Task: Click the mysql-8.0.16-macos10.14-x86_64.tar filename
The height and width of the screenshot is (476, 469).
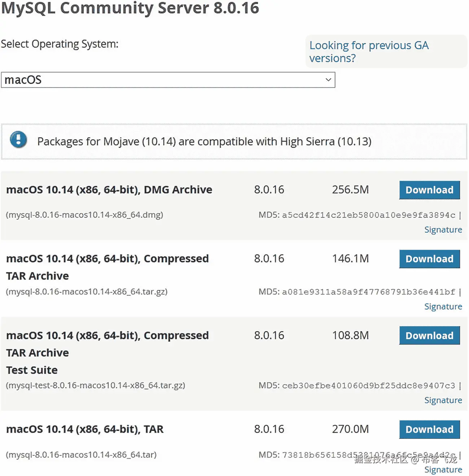Action: tap(81, 455)
